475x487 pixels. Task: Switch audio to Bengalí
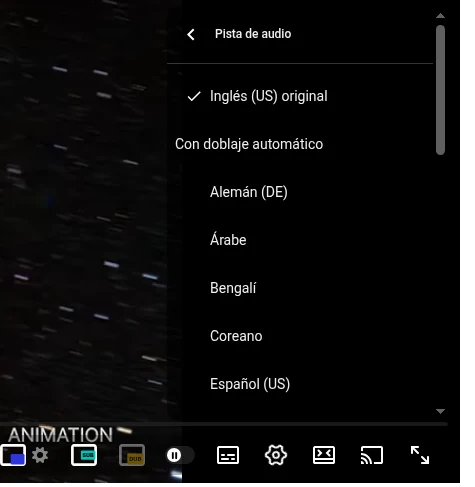300,288
